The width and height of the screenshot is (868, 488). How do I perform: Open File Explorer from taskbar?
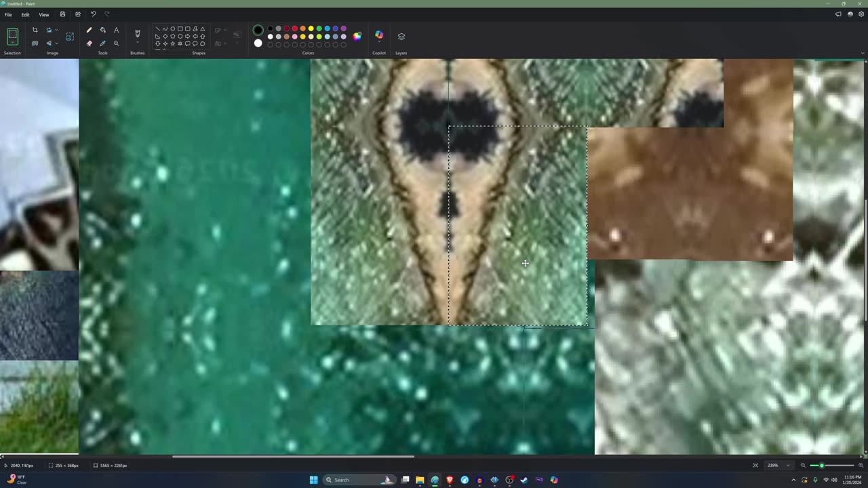420,480
